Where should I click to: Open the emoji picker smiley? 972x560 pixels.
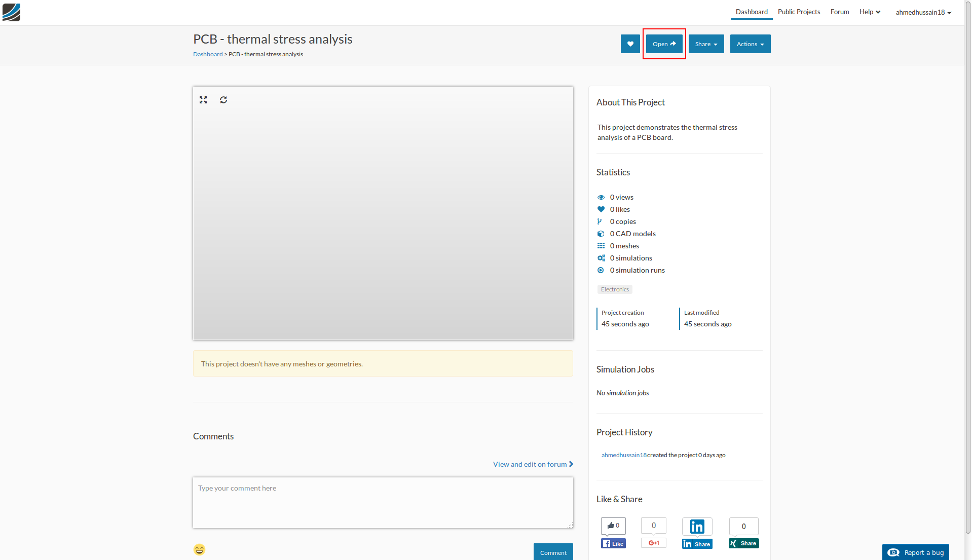pos(199,550)
